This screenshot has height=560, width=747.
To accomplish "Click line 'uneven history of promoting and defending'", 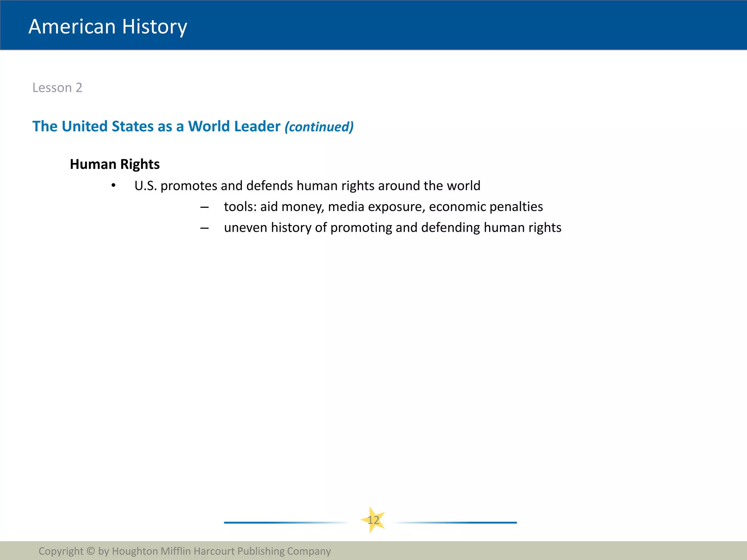I will 392,227.
